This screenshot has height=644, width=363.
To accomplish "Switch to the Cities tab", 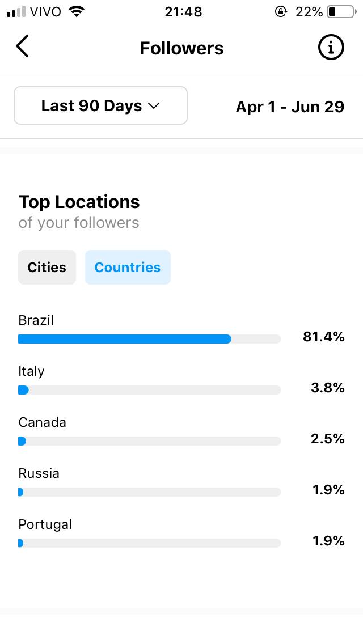I will pyautogui.click(x=47, y=268).
